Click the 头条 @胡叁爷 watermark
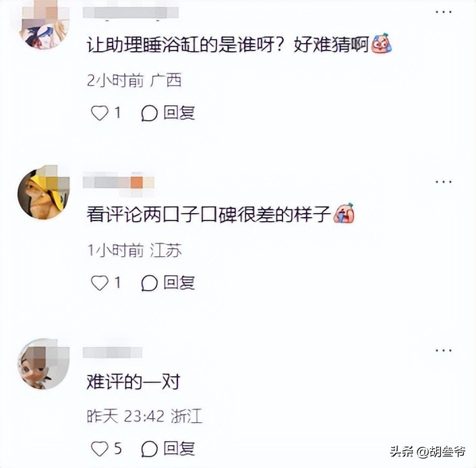 427,452
